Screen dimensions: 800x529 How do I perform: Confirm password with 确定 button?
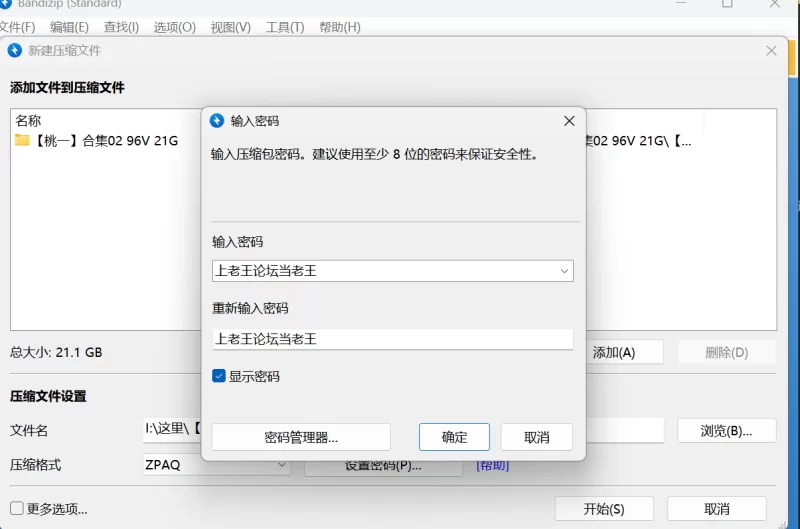point(454,437)
